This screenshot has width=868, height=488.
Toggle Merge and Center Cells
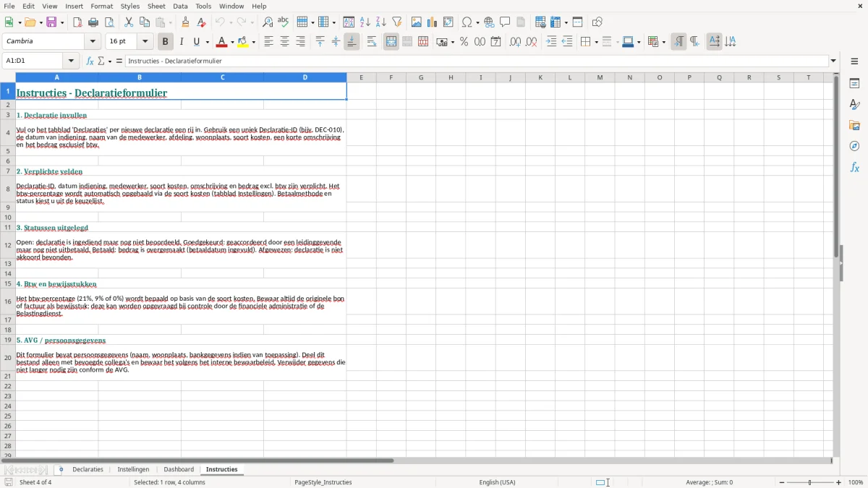(x=391, y=42)
